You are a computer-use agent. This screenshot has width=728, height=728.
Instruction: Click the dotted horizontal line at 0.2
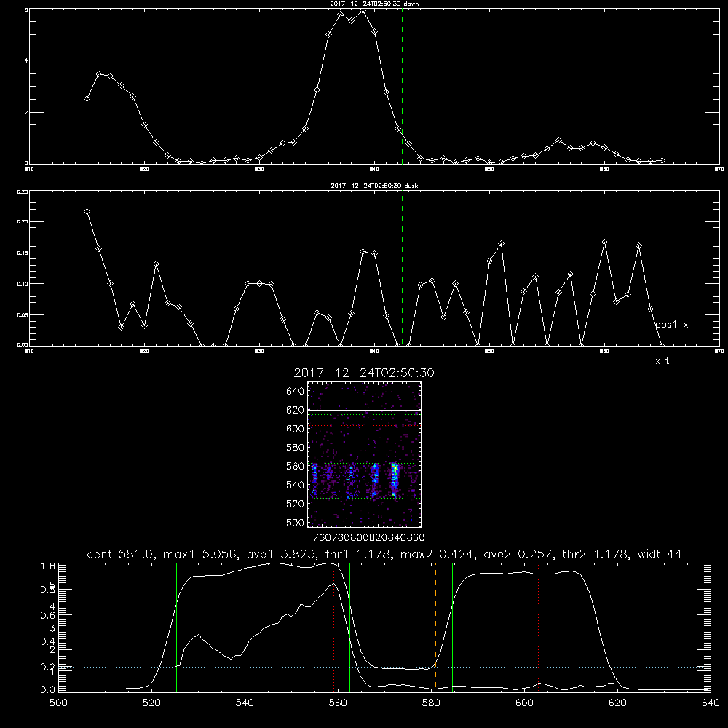coord(384,667)
